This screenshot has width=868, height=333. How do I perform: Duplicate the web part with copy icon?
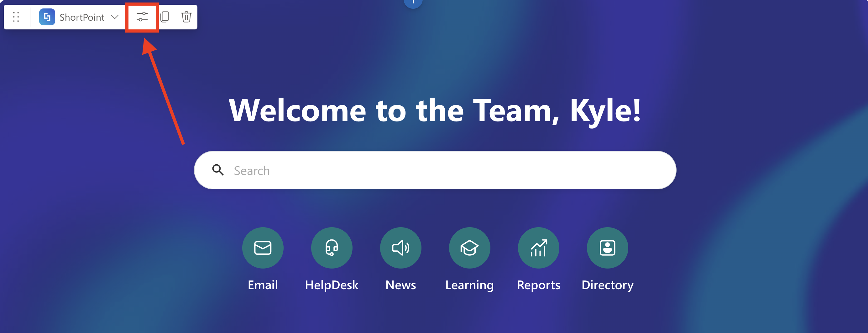click(x=165, y=17)
